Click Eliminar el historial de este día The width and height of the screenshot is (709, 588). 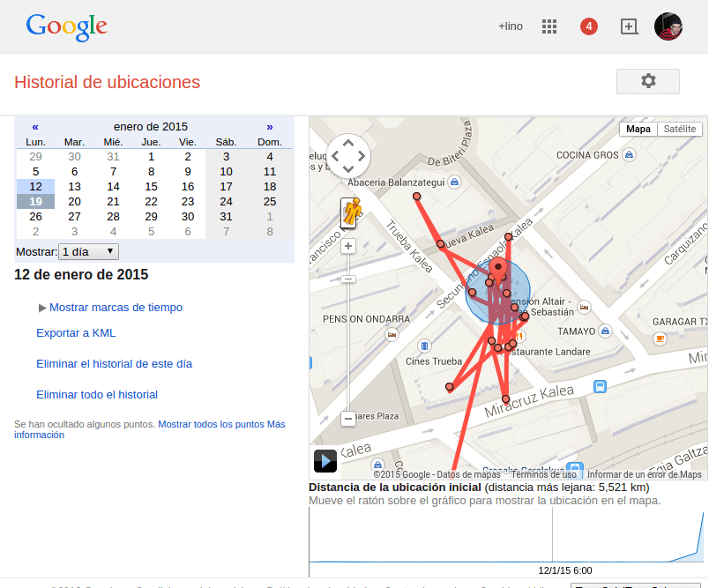pos(114,364)
